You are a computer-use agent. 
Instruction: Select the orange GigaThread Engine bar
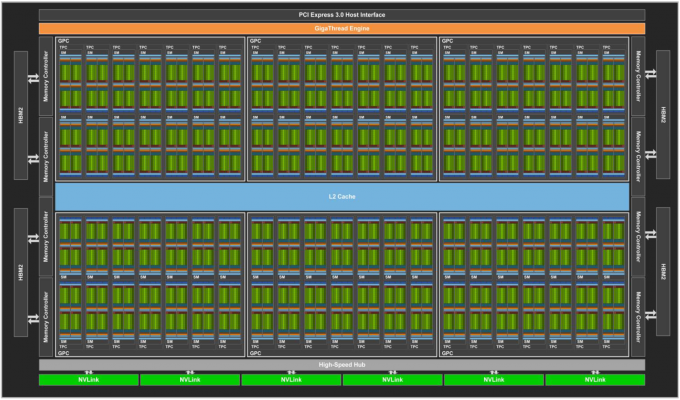[x=342, y=29]
